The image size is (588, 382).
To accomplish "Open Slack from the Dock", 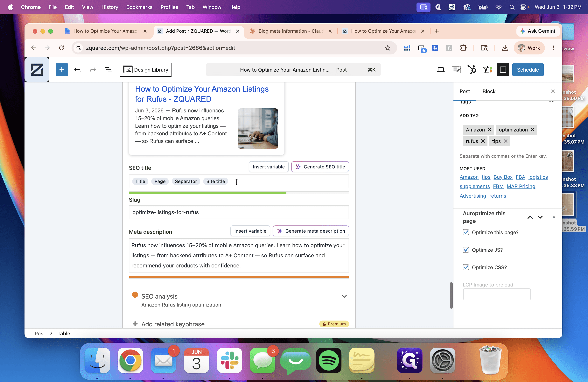I will (229, 360).
